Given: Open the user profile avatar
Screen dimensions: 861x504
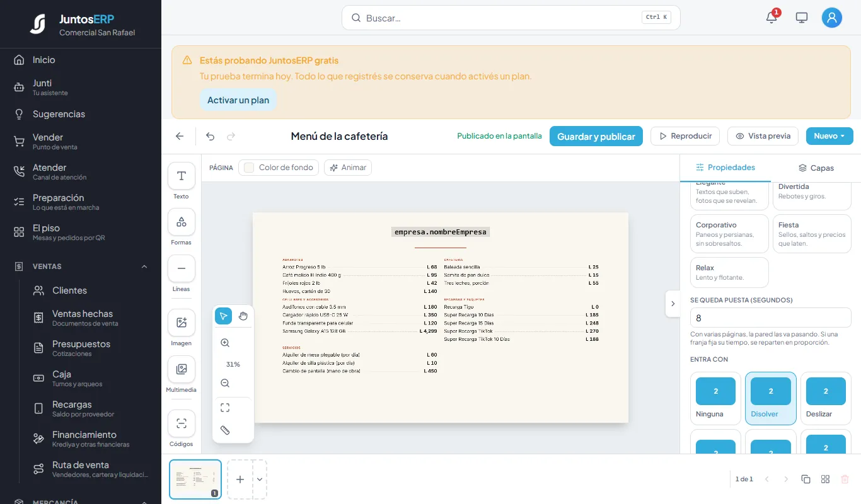Looking at the screenshot, I should click(832, 18).
